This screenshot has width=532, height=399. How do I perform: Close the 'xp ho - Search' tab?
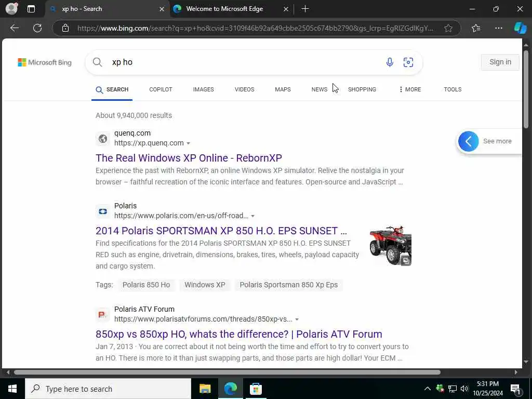162,9
